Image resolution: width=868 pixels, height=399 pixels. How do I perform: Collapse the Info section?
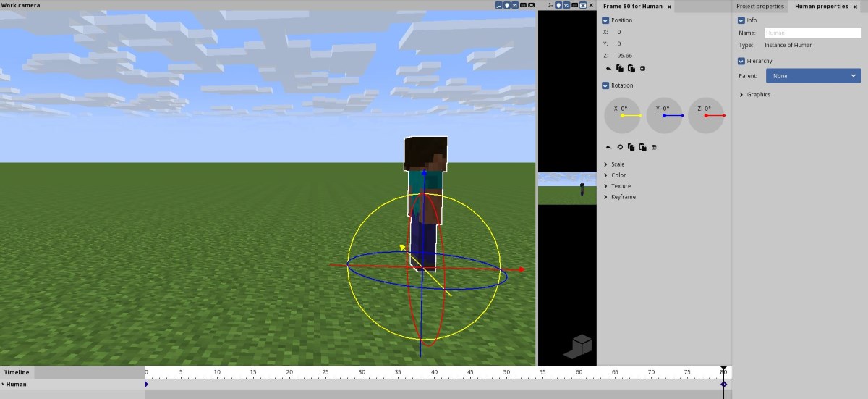(741, 20)
